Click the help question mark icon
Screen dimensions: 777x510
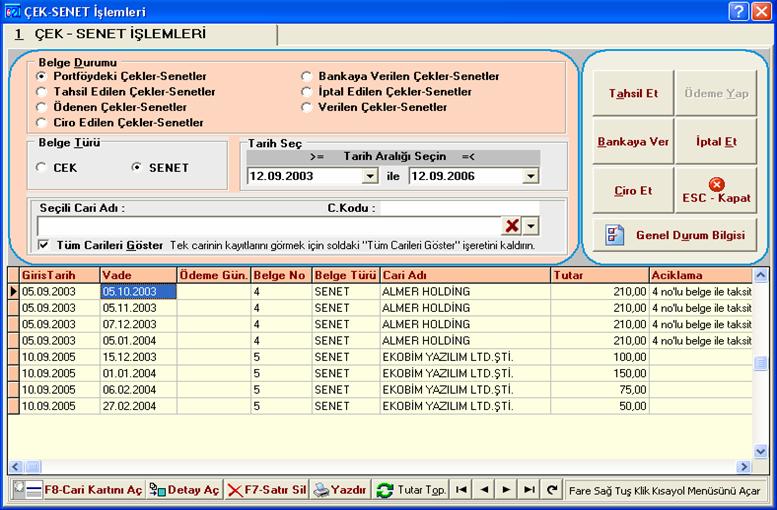(738, 11)
